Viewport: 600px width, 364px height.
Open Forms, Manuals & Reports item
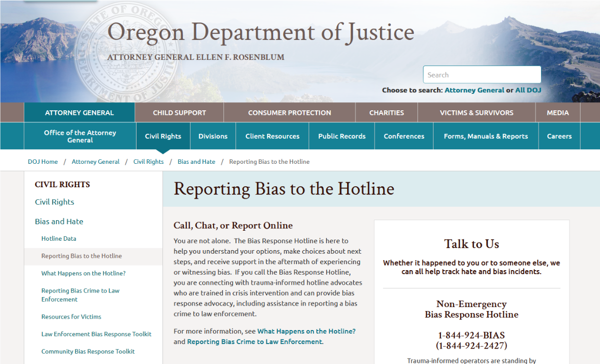point(486,136)
